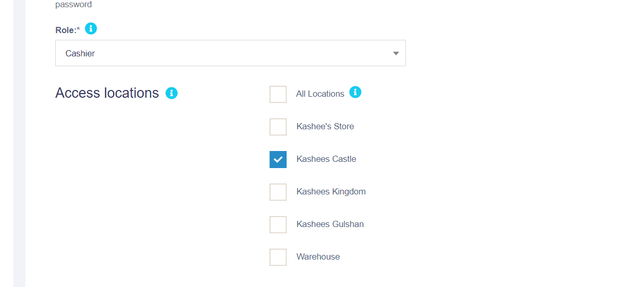Click the Access locations info icon
This screenshot has width=644, height=287.
(171, 93)
